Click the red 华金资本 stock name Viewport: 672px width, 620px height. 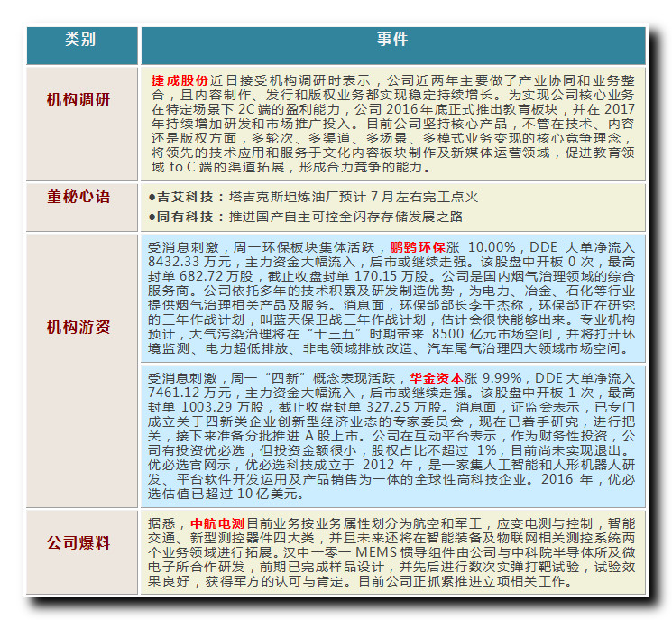tap(437, 378)
